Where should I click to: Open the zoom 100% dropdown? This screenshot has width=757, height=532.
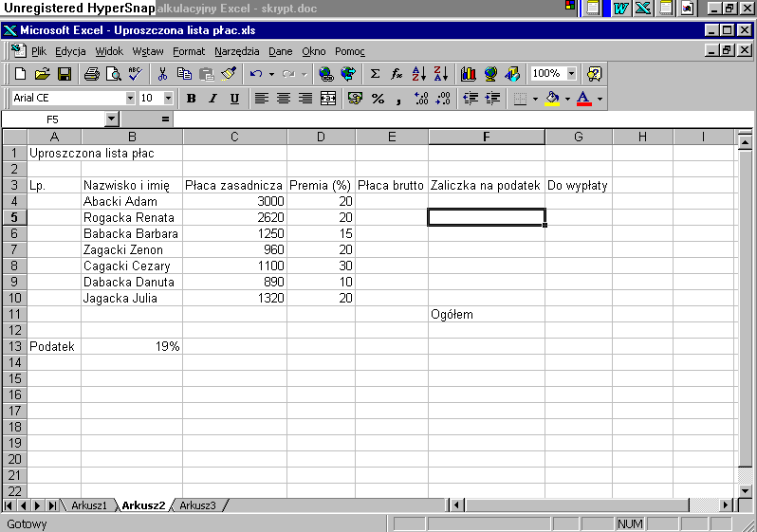pyautogui.click(x=571, y=74)
